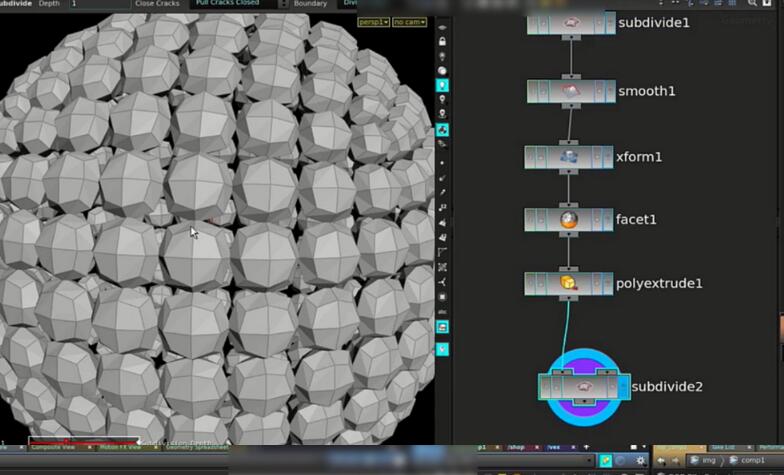This screenshot has width=784, height=475.
Task: Click the Depth value input field
Action: [x=98, y=4]
